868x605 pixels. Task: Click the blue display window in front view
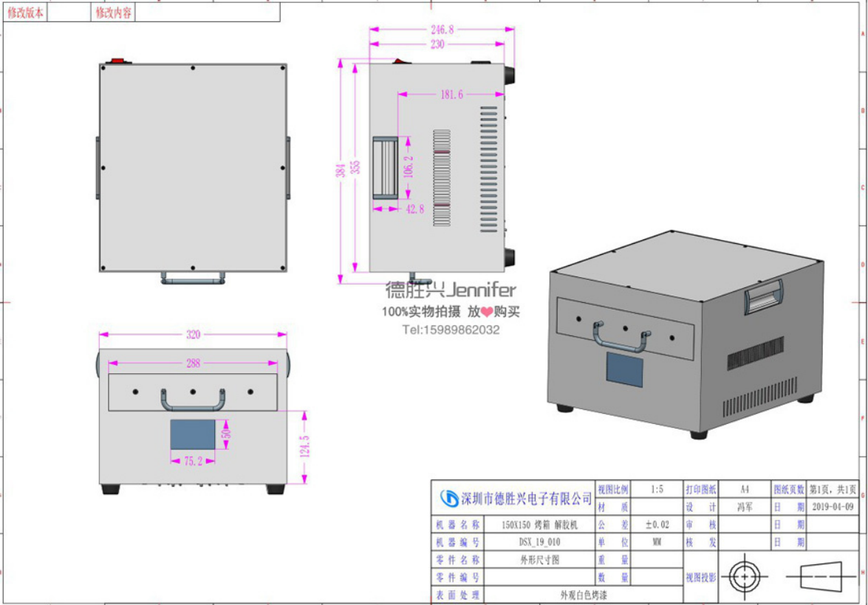coord(194,434)
